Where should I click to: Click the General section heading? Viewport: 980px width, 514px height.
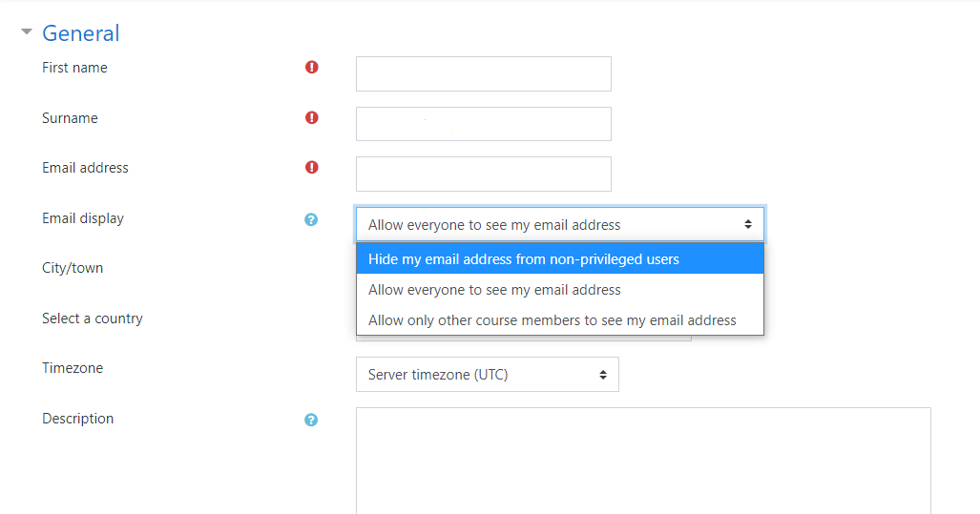[80, 33]
